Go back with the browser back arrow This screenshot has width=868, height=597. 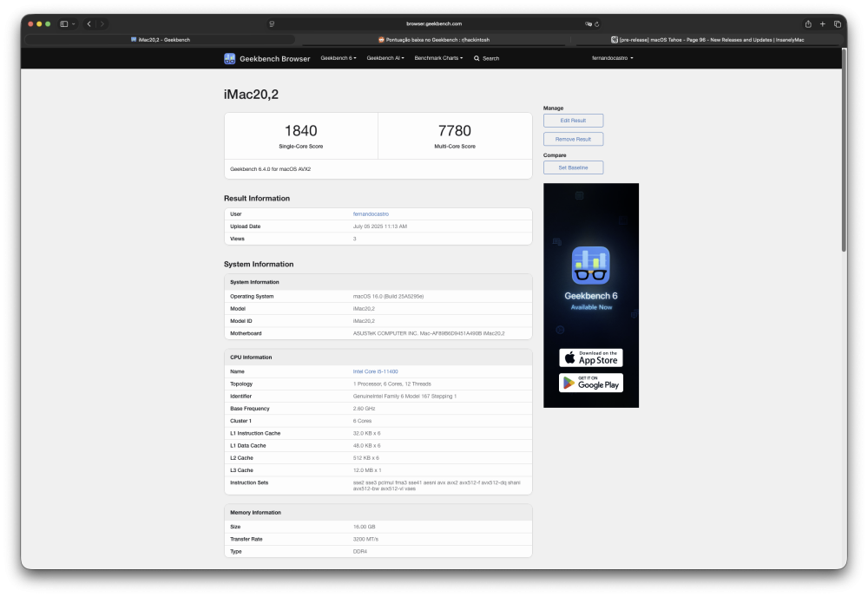(x=89, y=23)
